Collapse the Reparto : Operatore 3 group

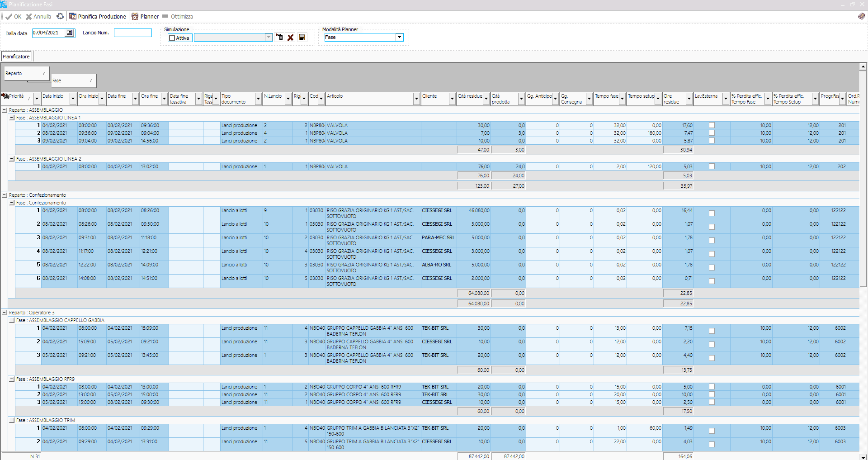click(x=5, y=313)
